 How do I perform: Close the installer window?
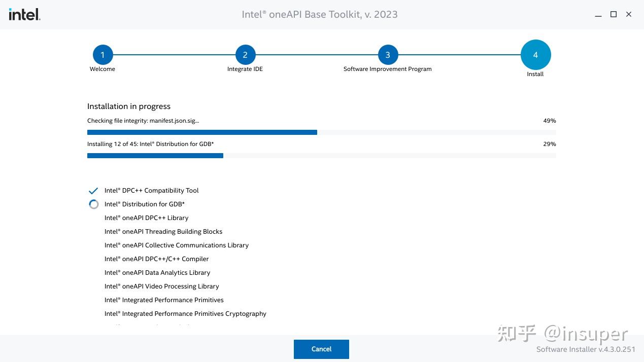pos(629,14)
